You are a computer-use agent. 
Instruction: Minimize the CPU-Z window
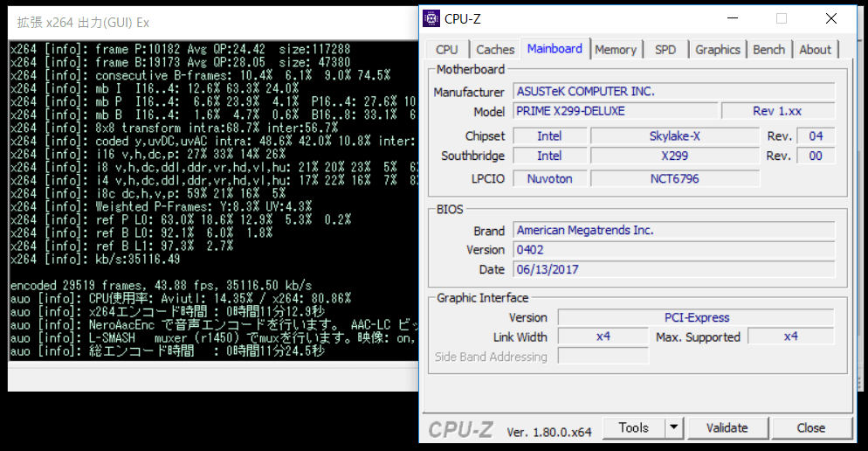[x=733, y=18]
